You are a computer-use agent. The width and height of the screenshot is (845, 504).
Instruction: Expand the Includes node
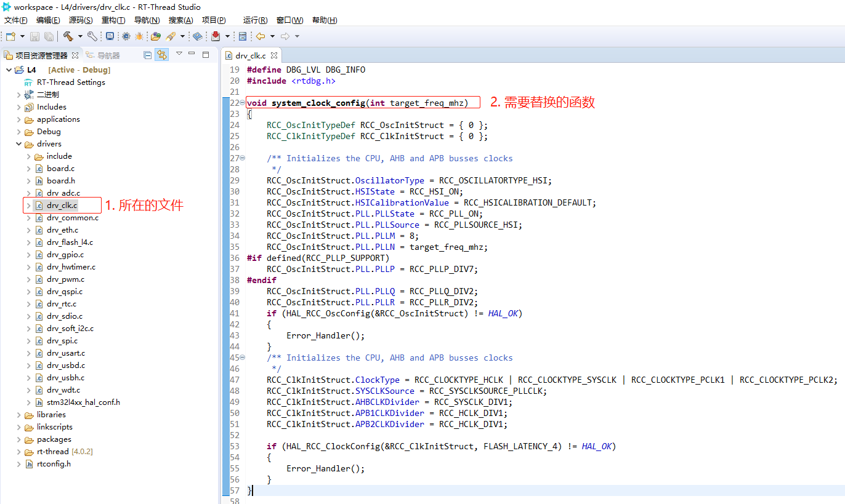(x=18, y=107)
